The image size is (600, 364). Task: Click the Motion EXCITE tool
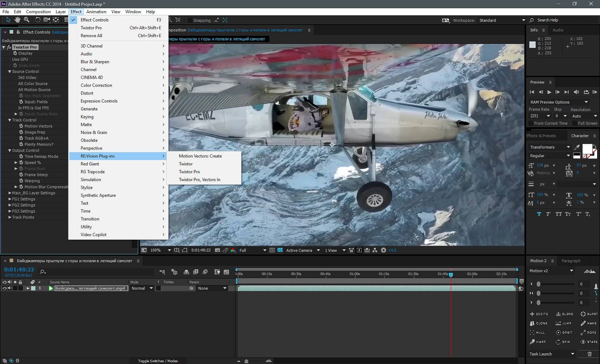coord(539,314)
